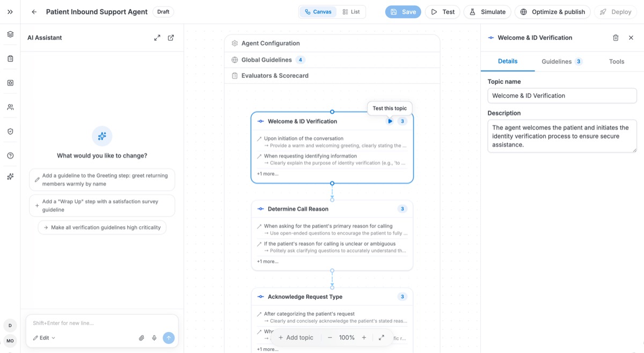The width and height of the screenshot is (644, 353).
Task: Expand the left sidebar with chevrons icon
Action: click(x=10, y=12)
